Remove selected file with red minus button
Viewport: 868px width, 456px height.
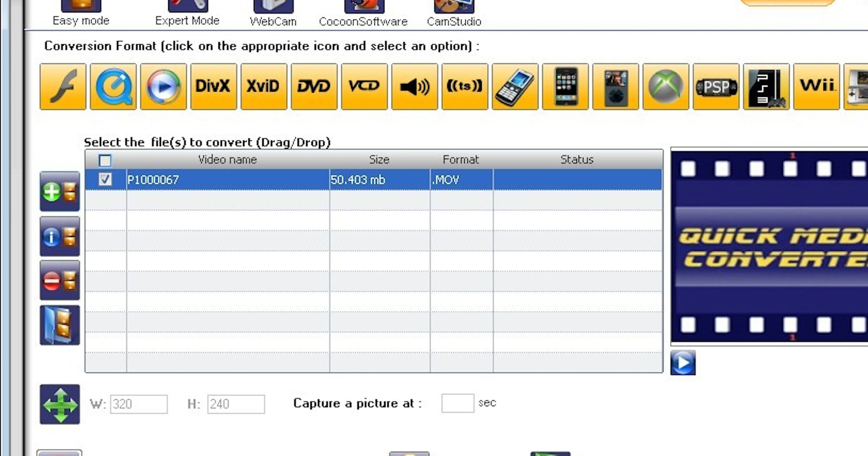60,280
